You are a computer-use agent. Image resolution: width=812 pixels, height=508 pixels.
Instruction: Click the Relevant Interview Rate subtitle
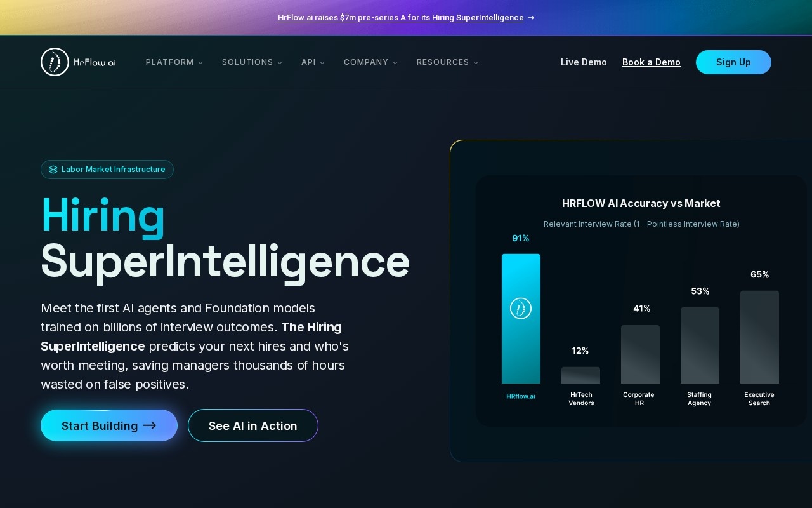tap(641, 224)
